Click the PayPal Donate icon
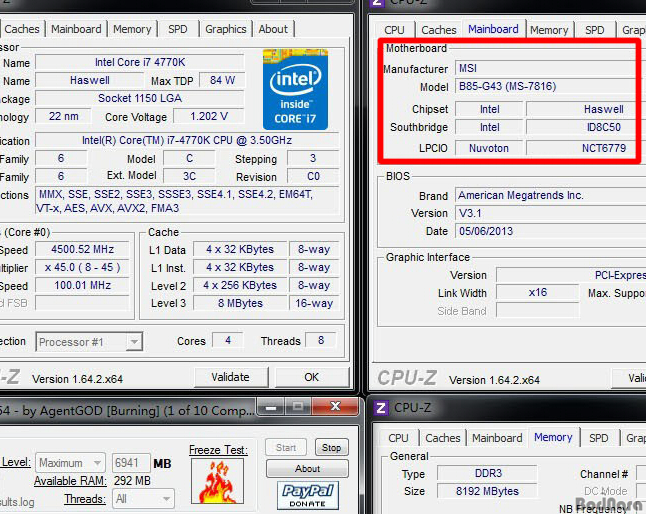646x514 pixels. point(308,495)
